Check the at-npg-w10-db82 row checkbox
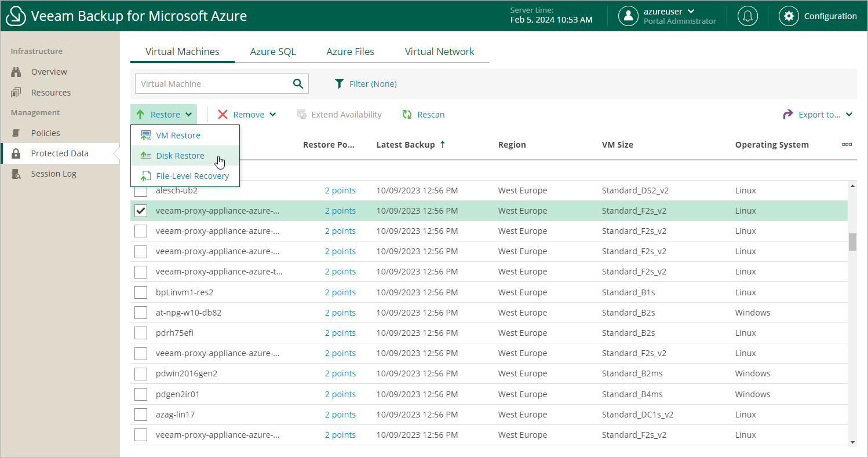This screenshot has width=868, height=458. 141,313
